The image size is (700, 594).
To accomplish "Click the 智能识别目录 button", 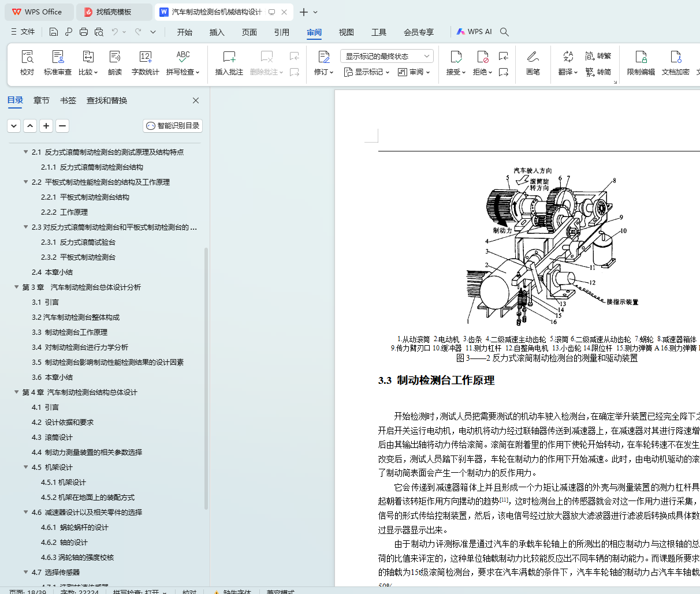I will point(173,126).
